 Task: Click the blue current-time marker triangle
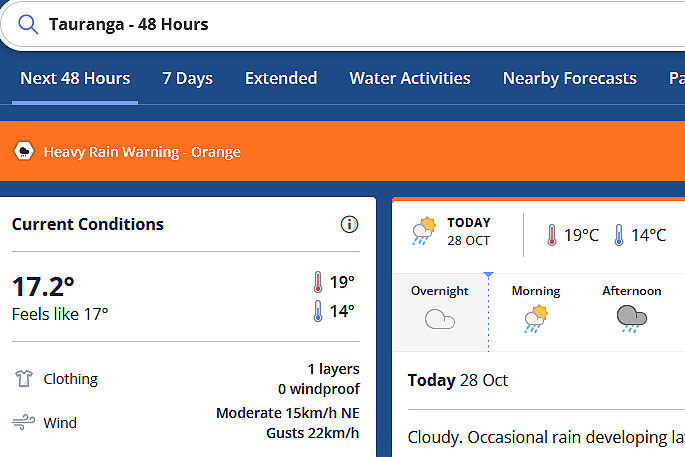pos(488,274)
